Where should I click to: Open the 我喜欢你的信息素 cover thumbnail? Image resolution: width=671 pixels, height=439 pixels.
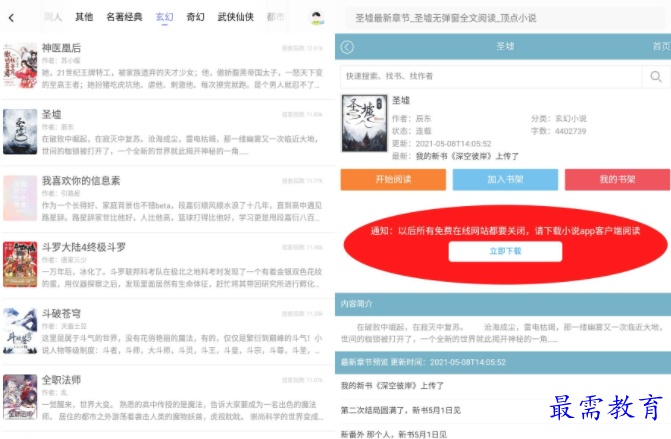[20, 198]
